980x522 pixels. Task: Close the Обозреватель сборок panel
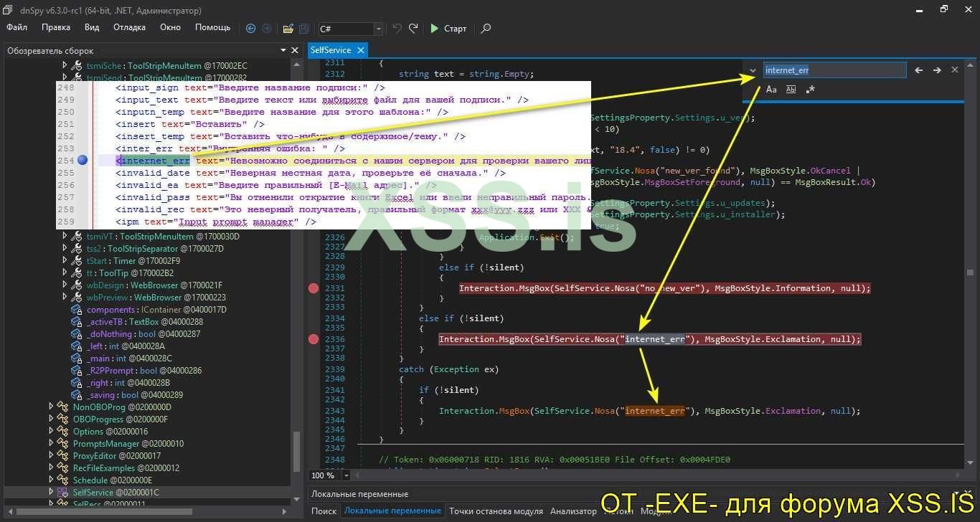[294, 50]
